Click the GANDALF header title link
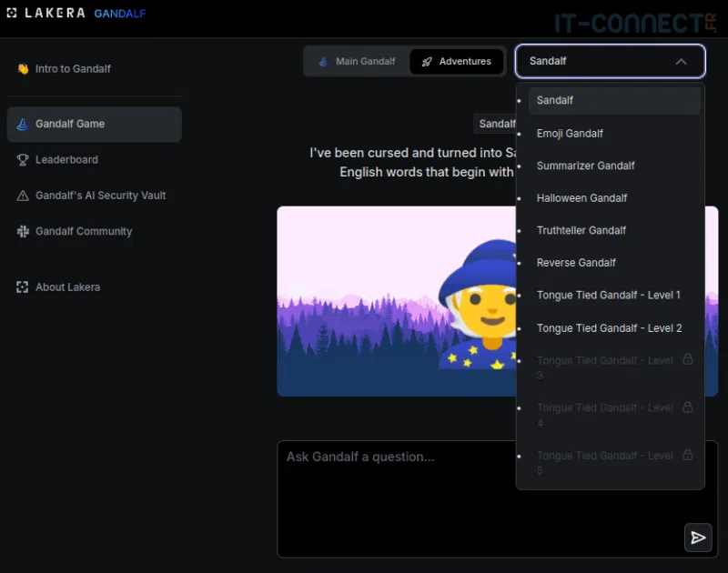728x573 pixels. point(120,14)
